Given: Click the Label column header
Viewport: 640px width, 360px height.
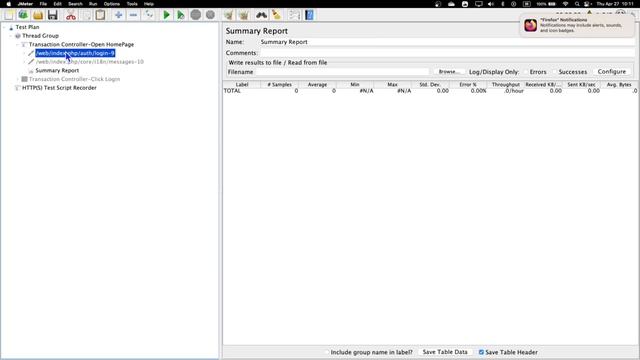Looking at the screenshot, I should click(x=242, y=84).
